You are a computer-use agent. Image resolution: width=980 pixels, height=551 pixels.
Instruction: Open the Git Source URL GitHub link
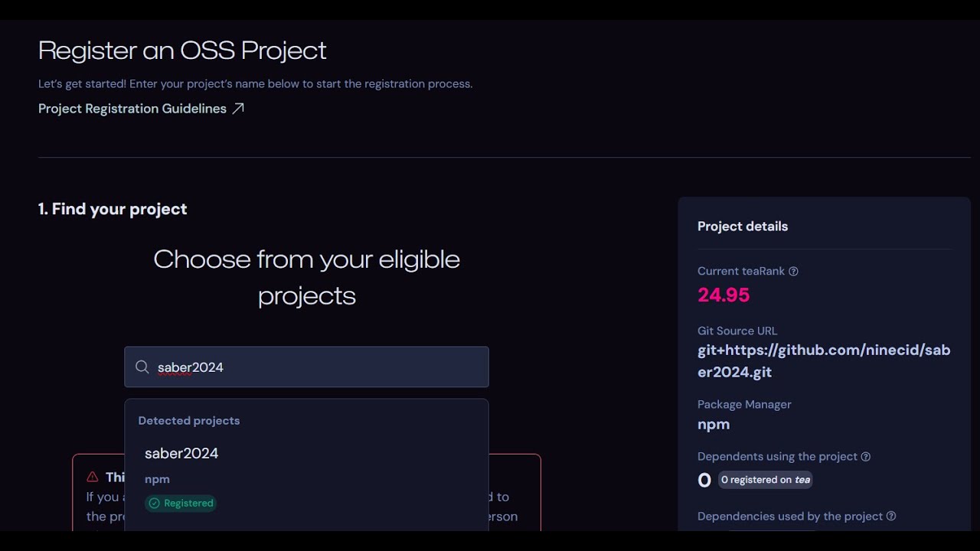point(823,361)
